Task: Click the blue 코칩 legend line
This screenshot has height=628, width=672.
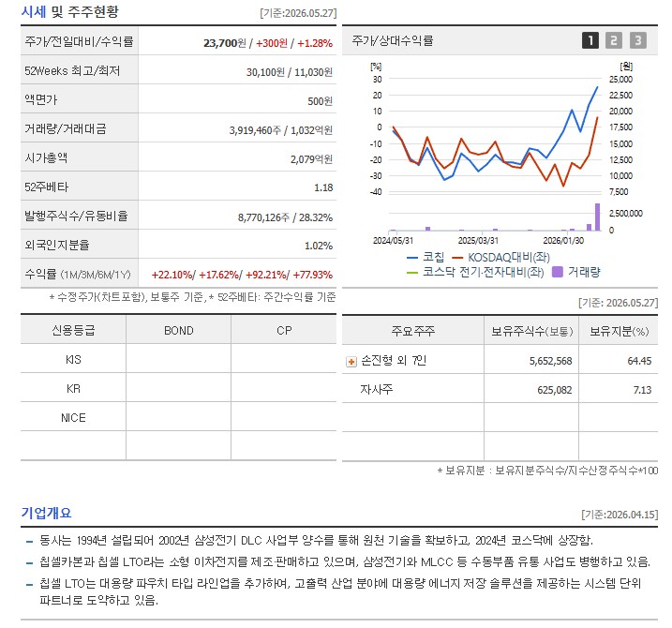Action: (411, 258)
